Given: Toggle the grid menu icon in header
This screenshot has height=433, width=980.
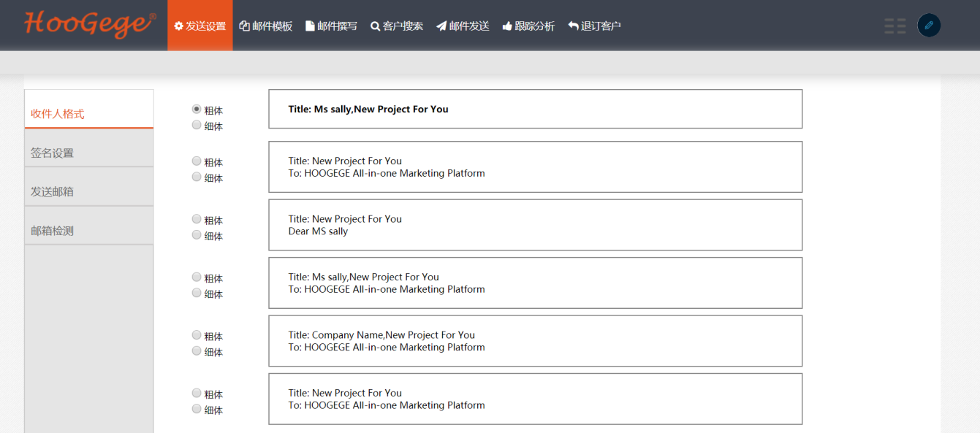Looking at the screenshot, I should (x=895, y=26).
